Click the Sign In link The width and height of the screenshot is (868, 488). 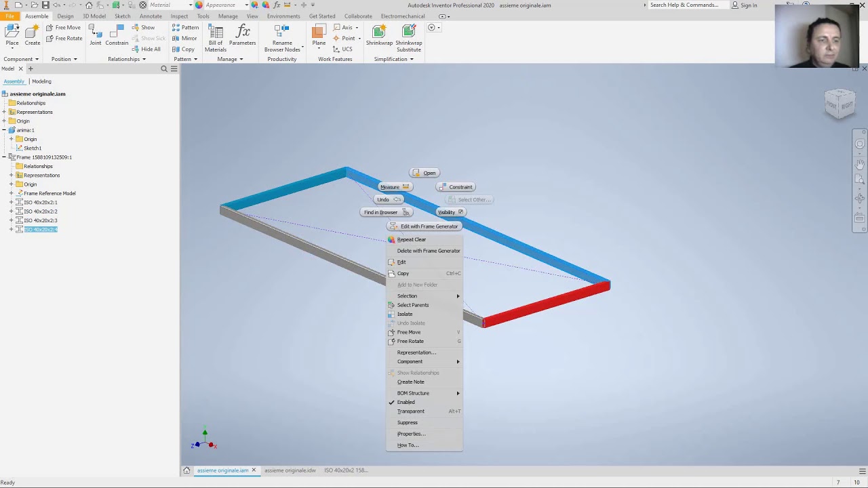745,5
